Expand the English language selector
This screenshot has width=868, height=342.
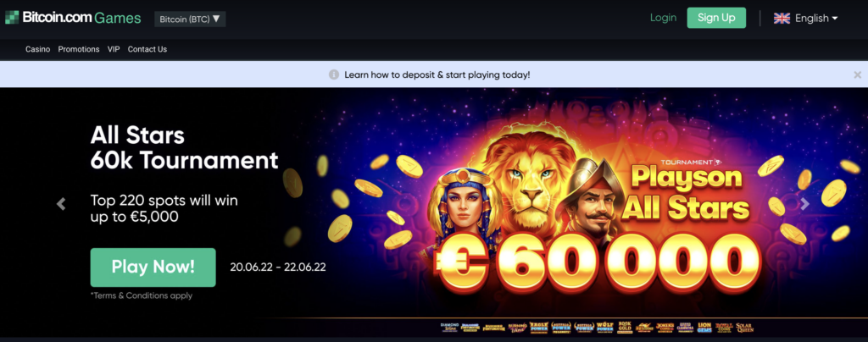point(816,19)
